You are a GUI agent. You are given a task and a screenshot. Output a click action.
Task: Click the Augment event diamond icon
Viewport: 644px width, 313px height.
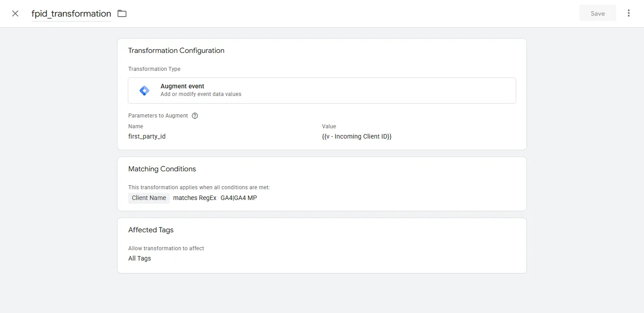(x=144, y=91)
